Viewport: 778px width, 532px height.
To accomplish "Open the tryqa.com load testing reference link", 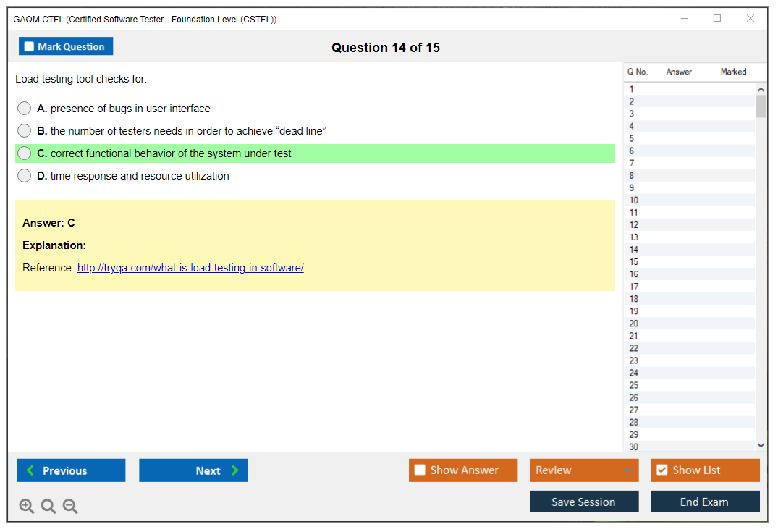I will click(190, 268).
